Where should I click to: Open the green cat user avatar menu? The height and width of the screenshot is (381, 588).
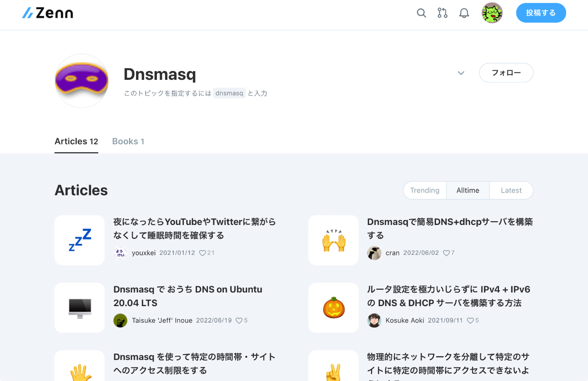tap(492, 13)
